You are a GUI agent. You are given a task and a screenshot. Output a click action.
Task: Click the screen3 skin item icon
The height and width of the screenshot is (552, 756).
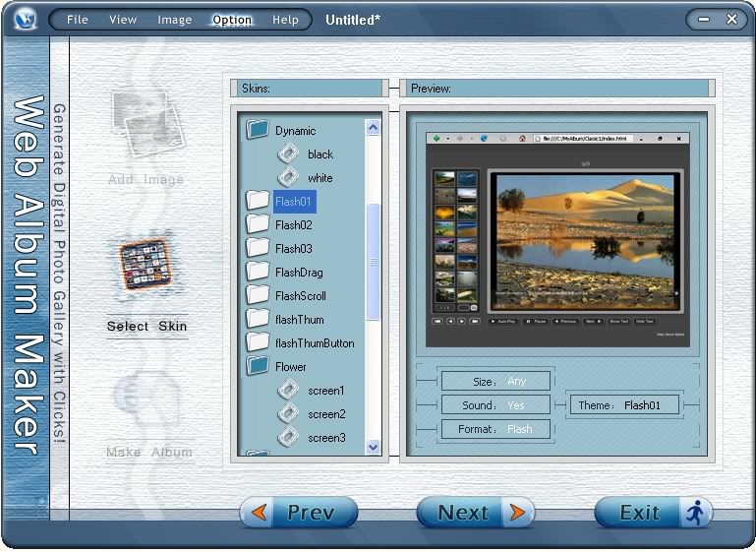click(288, 437)
